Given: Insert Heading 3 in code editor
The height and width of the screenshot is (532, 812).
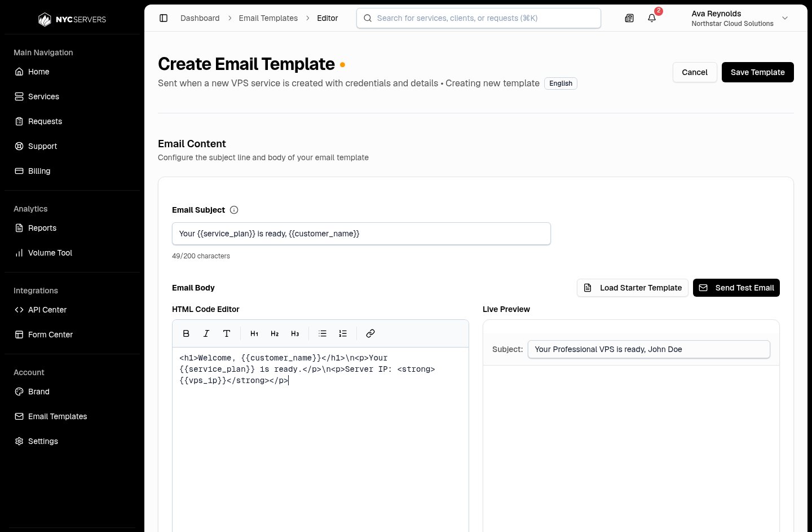Looking at the screenshot, I should coord(295,333).
